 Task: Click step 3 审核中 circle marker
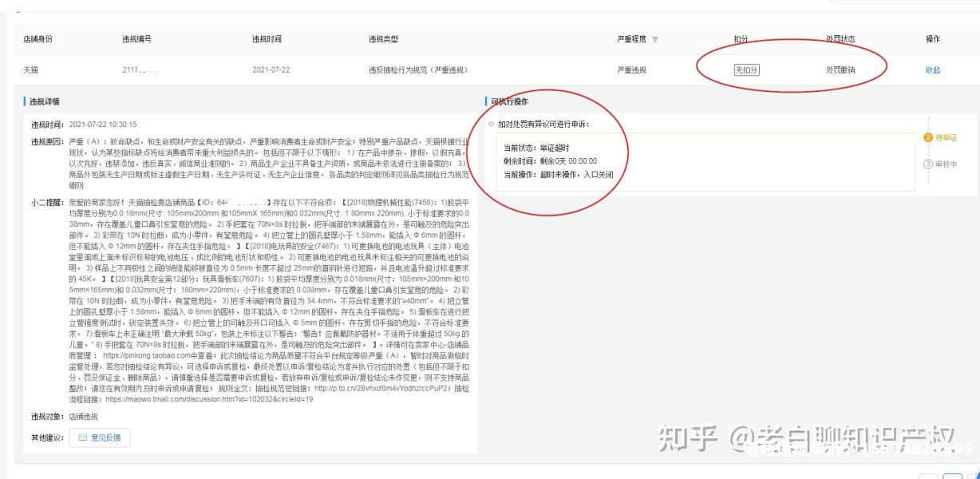pos(928,164)
